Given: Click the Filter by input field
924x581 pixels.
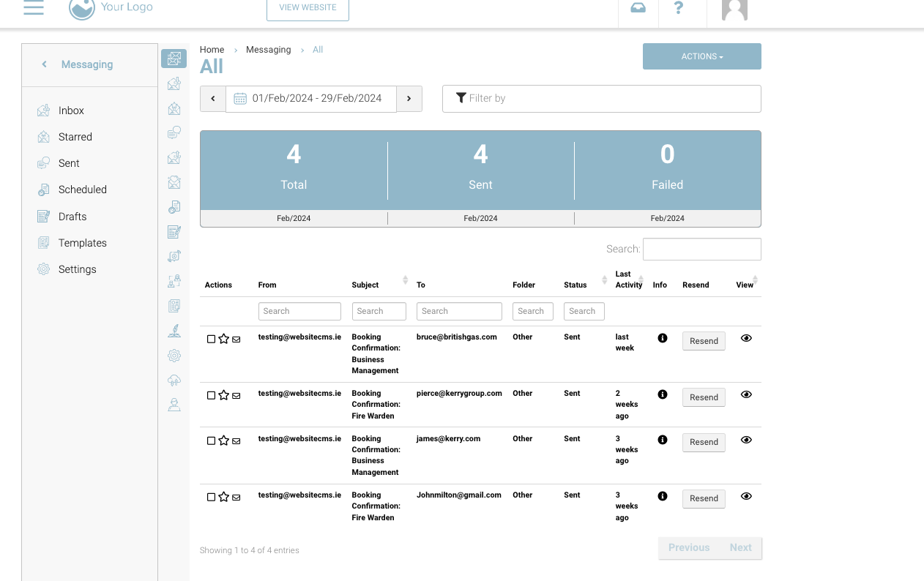Looking at the screenshot, I should click(601, 99).
